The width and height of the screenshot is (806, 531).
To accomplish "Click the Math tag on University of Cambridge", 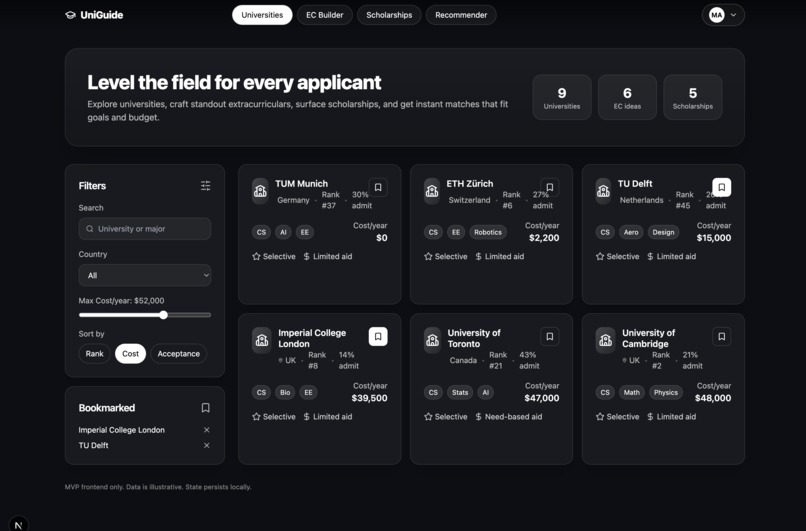I will (x=632, y=392).
